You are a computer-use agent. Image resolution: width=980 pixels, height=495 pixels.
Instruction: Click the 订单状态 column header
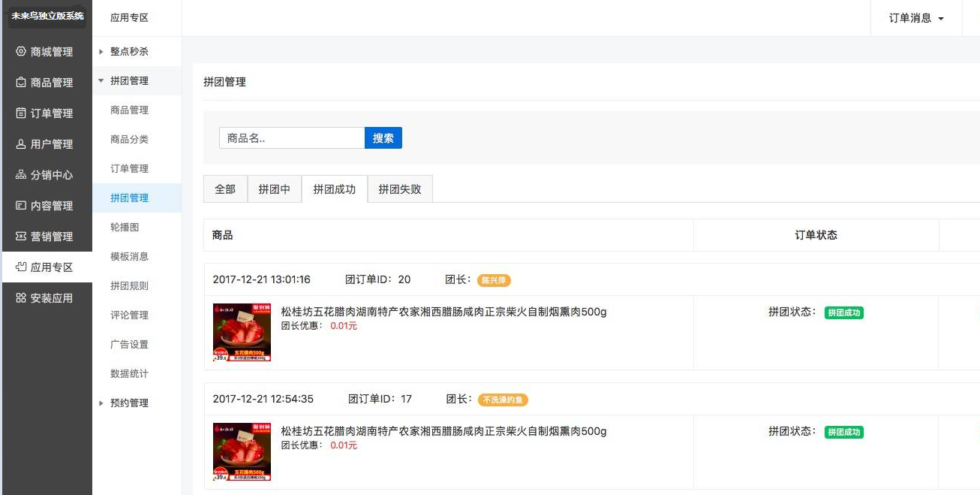(816, 235)
